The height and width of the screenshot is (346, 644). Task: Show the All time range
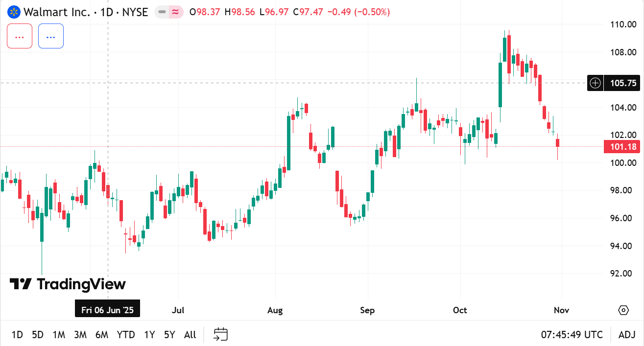point(190,335)
